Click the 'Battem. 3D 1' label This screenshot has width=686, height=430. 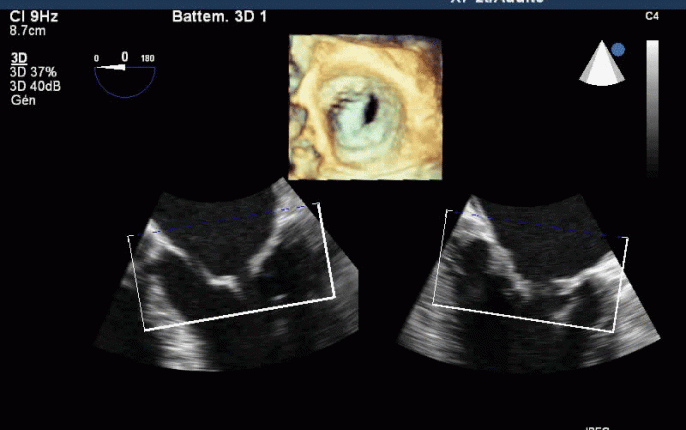219,17
